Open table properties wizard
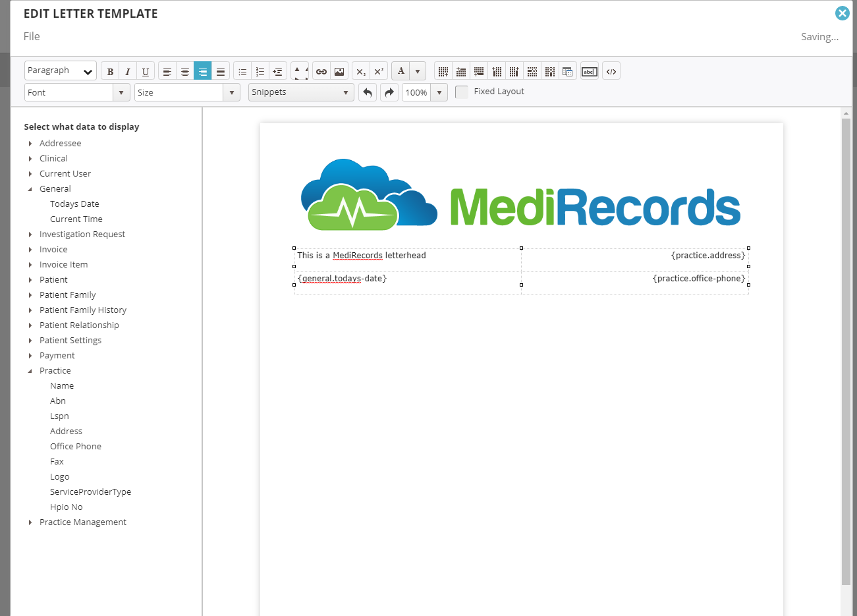Image resolution: width=857 pixels, height=616 pixels. [568, 71]
